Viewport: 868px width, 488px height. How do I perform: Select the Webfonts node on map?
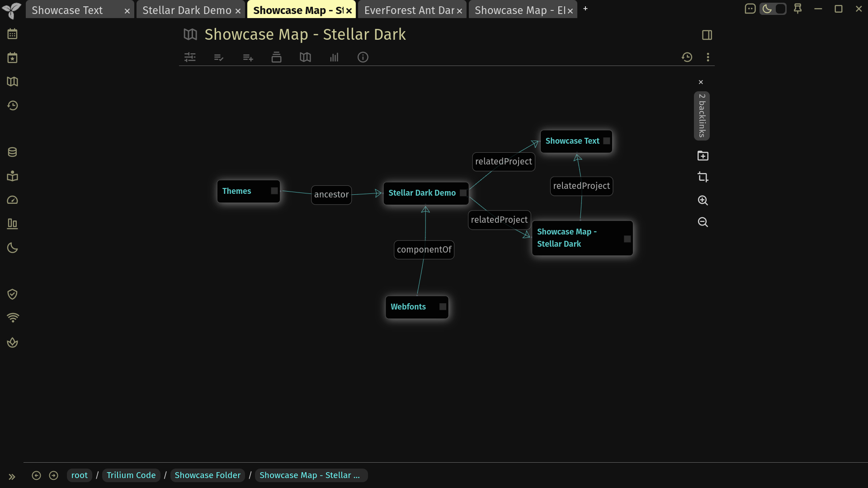click(417, 307)
